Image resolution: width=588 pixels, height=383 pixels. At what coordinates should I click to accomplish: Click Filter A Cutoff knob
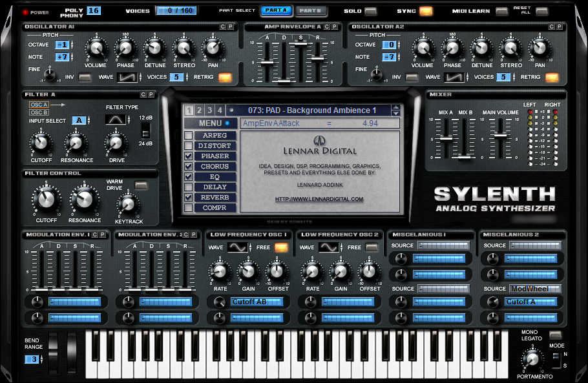41,143
